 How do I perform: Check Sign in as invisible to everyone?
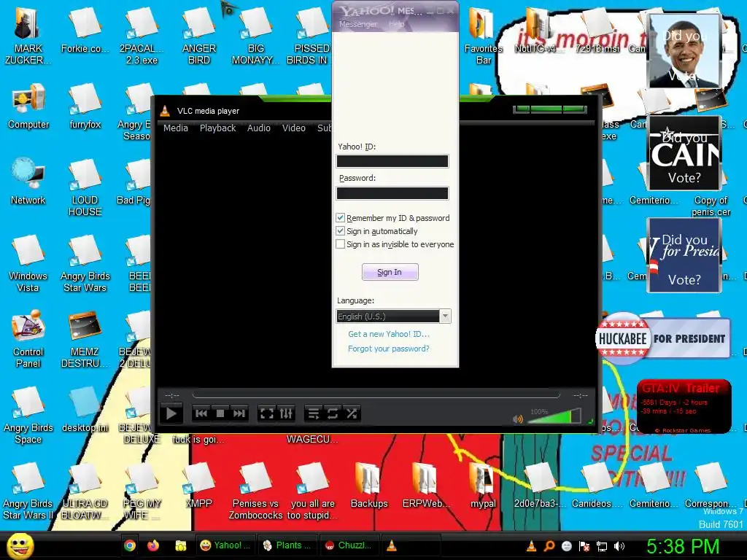tap(340, 244)
